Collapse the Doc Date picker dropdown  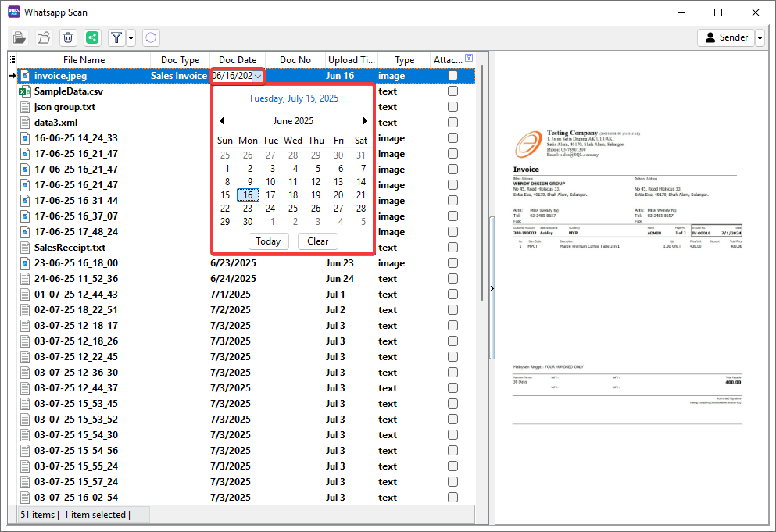pos(258,76)
